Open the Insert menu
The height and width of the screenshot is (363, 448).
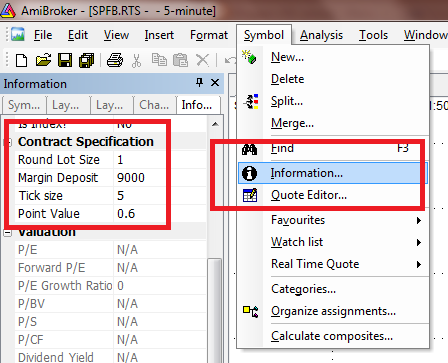click(x=159, y=35)
